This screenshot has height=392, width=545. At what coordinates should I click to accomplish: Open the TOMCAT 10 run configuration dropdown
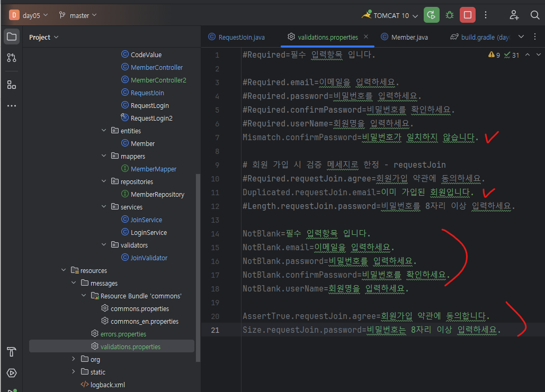pyautogui.click(x=390, y=15)
